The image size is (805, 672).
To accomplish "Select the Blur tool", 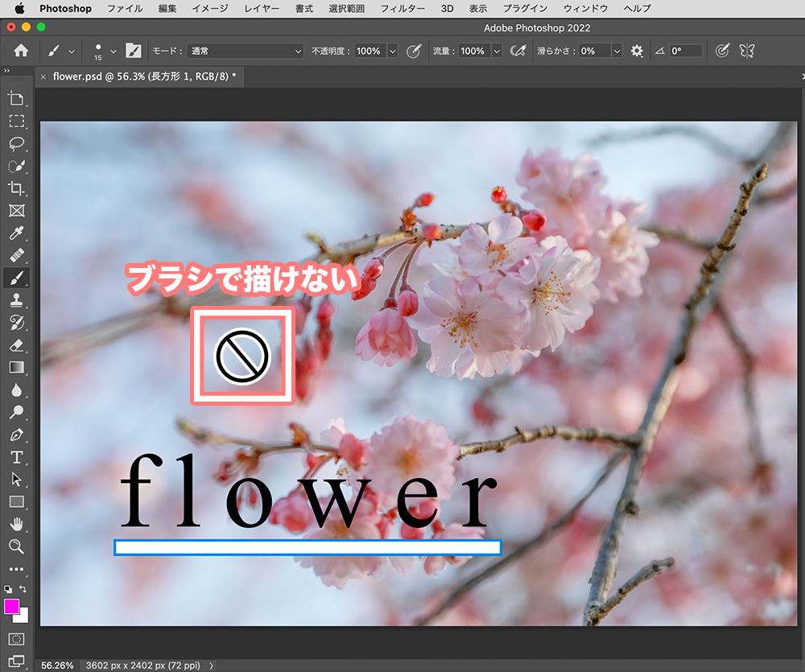I will click(x=16, y=390).
